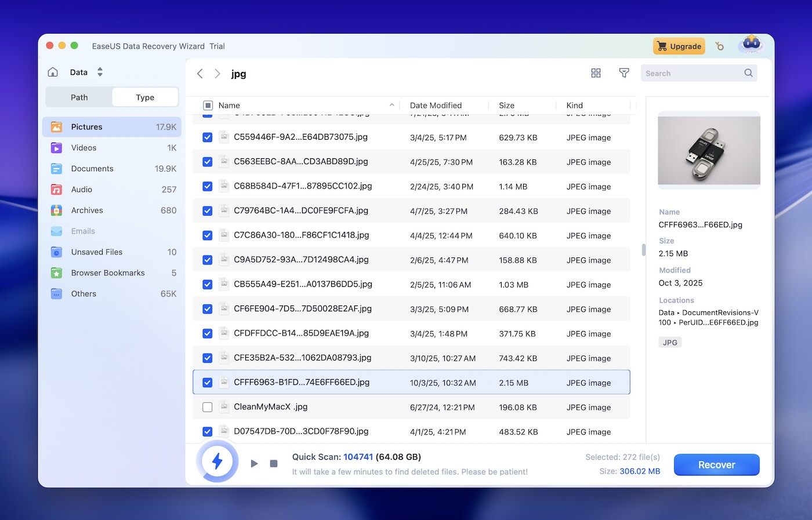Select the Archives category icon

pyautogui.click(x=56, y=210)
